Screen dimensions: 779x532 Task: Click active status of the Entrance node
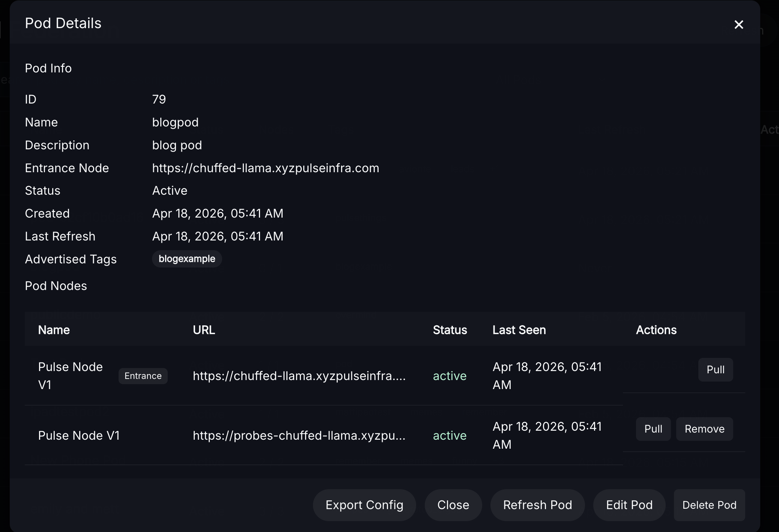click(450, 376)
